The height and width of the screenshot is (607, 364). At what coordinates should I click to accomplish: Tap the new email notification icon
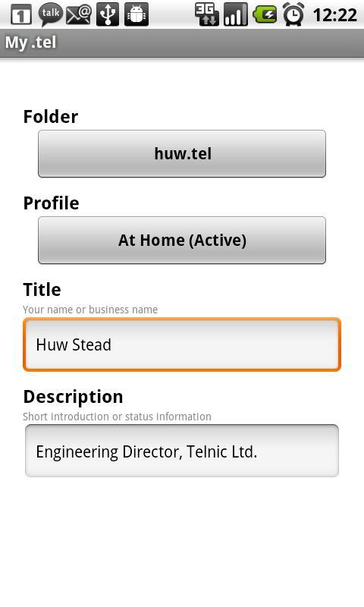[x=79, y=14]
